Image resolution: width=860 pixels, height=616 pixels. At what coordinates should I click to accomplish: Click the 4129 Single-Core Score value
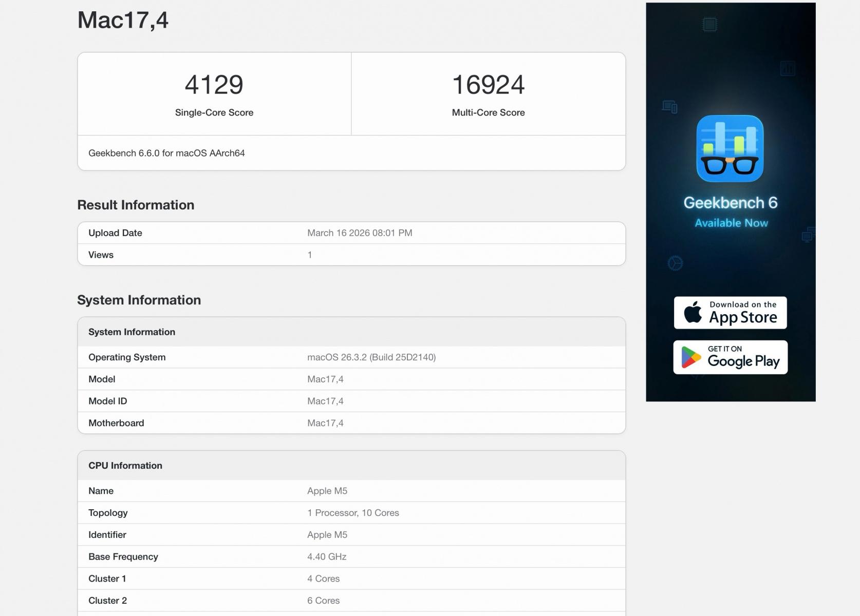tap(214, 85)
